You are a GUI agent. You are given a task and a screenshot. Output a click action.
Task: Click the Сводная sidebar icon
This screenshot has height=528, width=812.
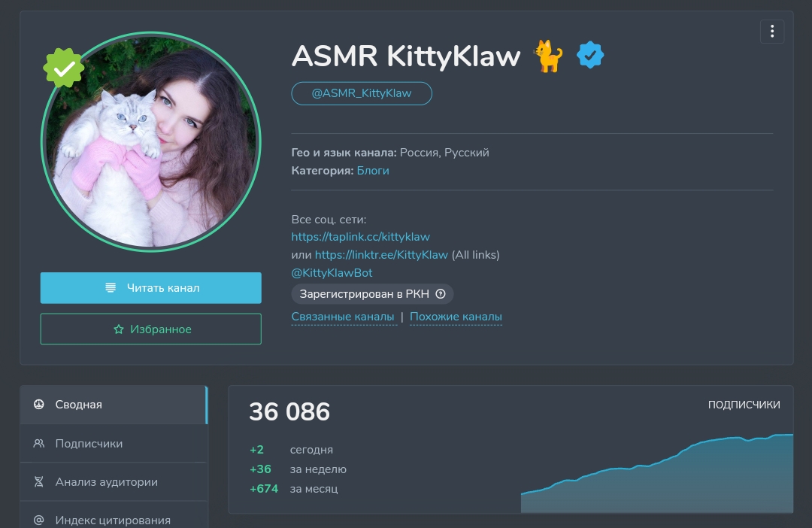pyautogui.click(x=39, y=404)
